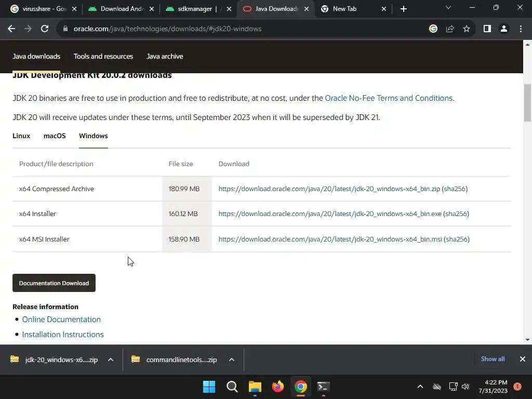This screenshot has width=532, height=399.
Task: Open Tools and resources section
Action: point(103,56)
